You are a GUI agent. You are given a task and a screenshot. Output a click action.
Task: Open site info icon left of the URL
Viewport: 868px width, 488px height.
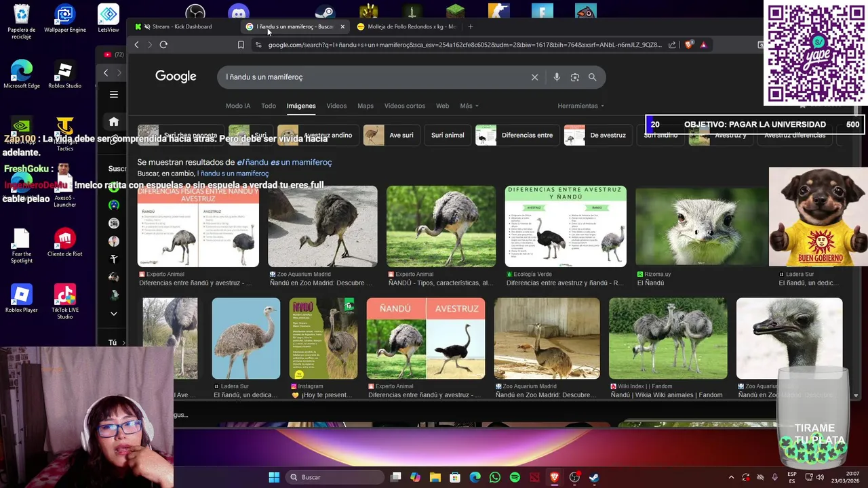pyautogui.click(x=258, y=45)
